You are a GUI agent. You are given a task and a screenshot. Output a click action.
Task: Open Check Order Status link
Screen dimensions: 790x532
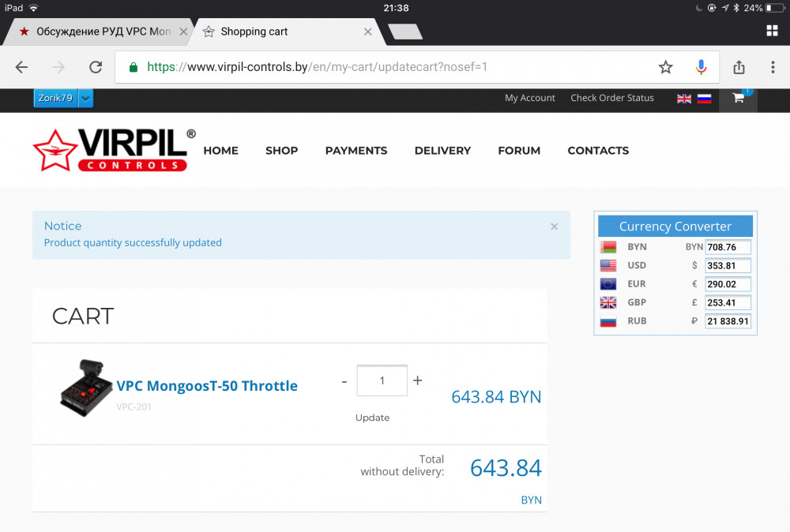click(611, 98)
